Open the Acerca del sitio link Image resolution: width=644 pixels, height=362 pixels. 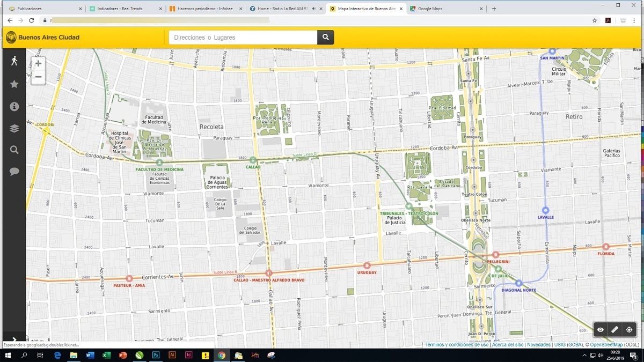pos(508,345)
